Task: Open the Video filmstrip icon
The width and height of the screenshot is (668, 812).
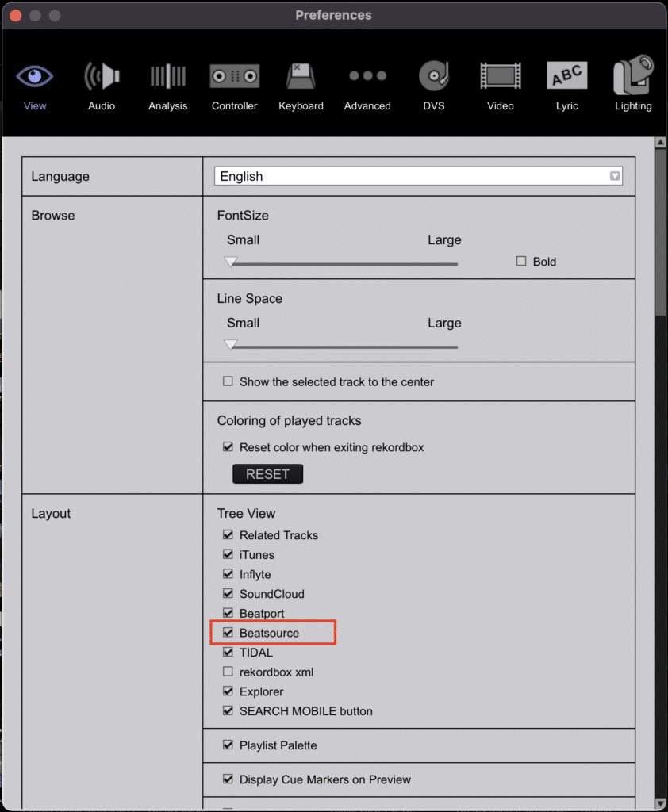Action: 501,77
